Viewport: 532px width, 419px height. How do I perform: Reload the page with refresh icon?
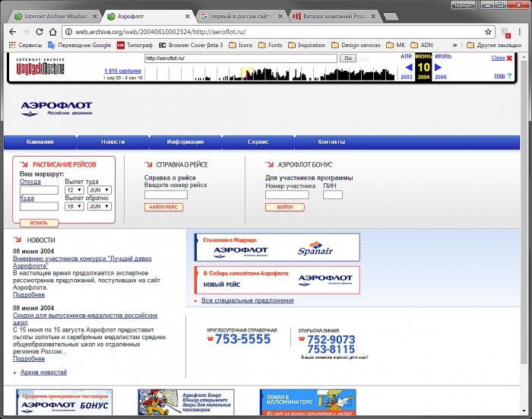(40, 32)
